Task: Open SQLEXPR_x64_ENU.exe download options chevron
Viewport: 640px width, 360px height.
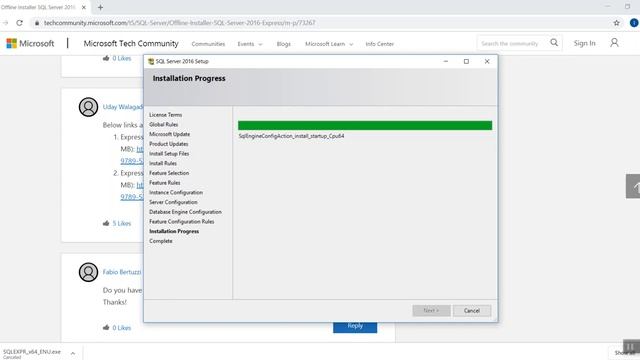Action: pyautogui.click(x=73, y=353)
